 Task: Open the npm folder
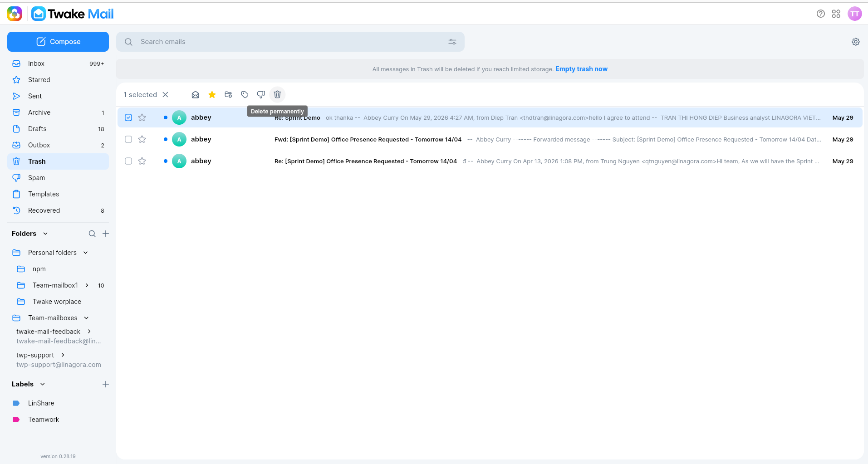coord(58,269)
